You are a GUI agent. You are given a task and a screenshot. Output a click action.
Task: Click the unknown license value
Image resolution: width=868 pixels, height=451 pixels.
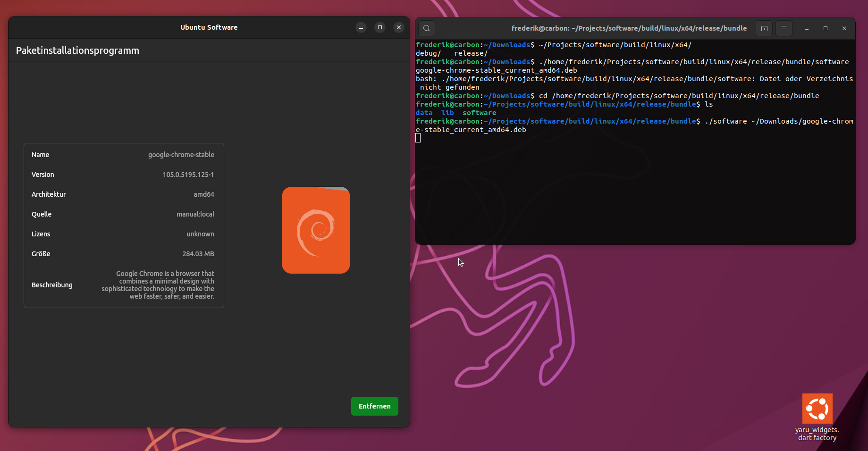click(200, 234)
